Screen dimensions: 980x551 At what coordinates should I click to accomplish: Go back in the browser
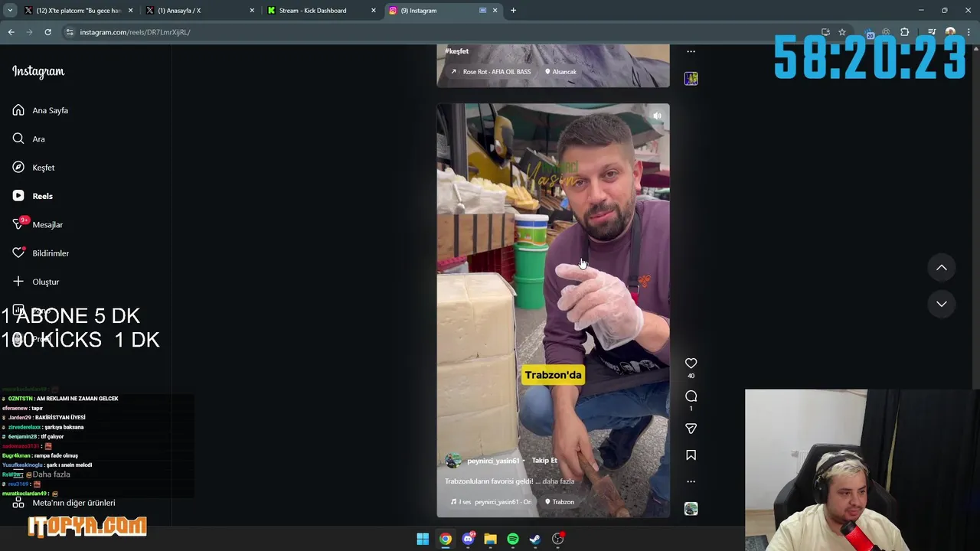[x=11, y=32]
